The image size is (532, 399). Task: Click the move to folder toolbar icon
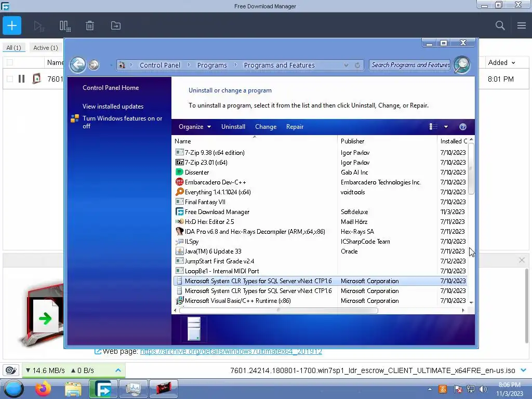click(x=116, y=25)
